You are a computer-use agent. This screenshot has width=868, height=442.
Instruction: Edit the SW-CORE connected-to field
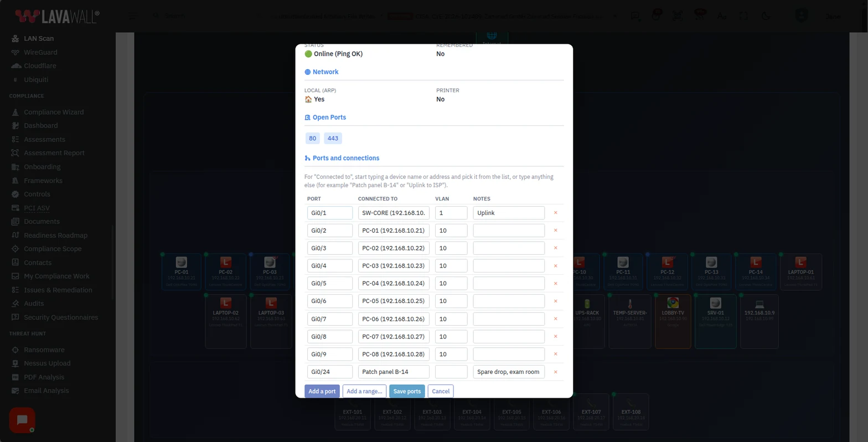[394, 213]
